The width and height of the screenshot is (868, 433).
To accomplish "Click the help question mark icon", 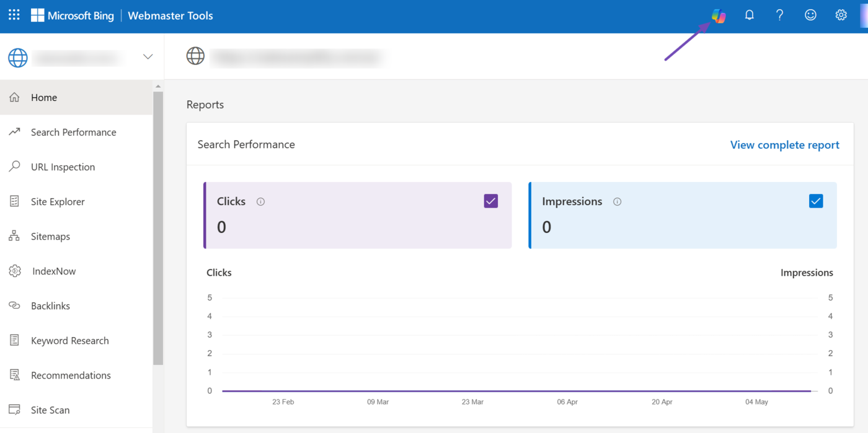I will point(779,15).
